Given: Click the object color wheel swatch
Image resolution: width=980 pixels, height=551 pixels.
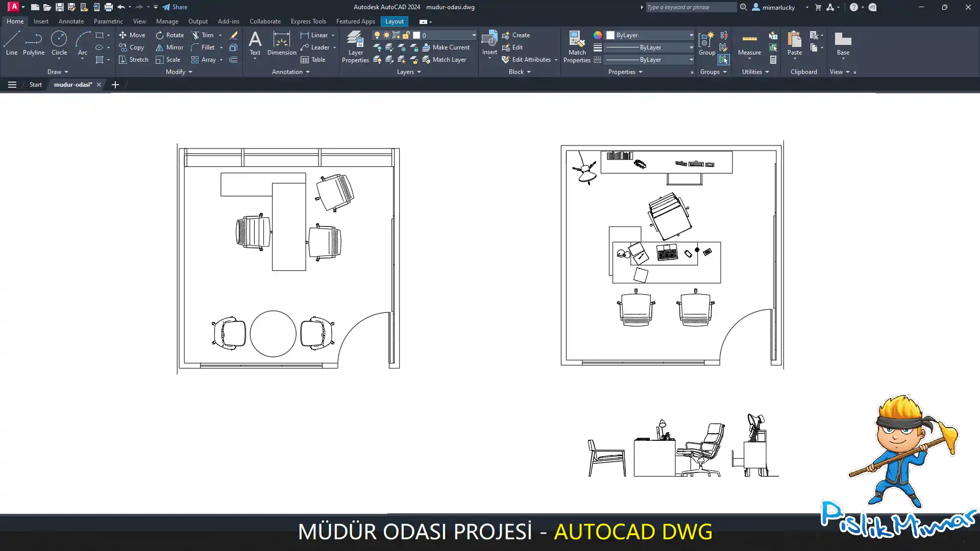Looking at the screenshot, I should (x=598, y=35).
